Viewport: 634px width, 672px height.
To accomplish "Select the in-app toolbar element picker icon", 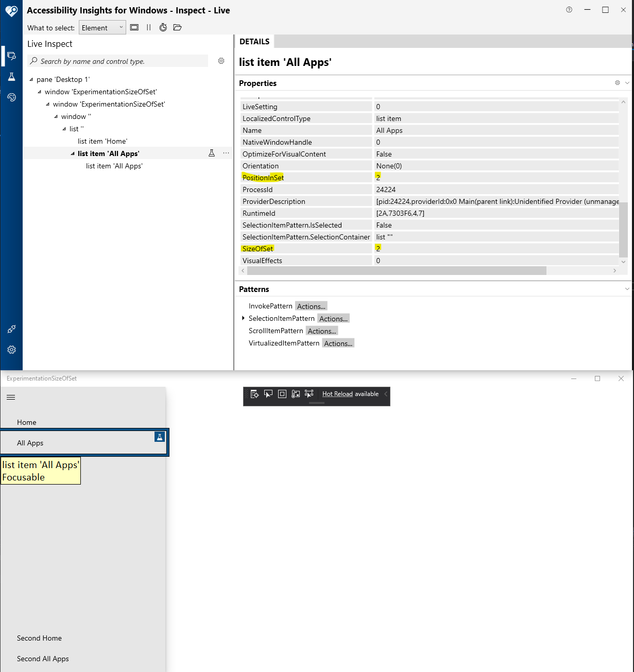I will [x=309, y=393].
